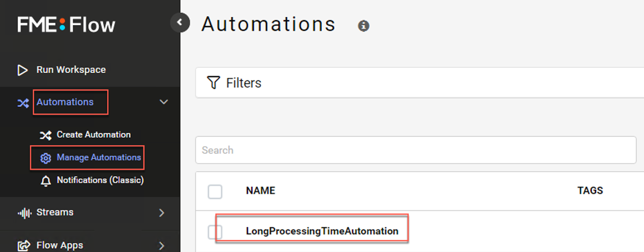Expand the Flow Apps section arrow
The width and height of the screenshot is (644, 252).
pyautogui.click(x=161, y=246)
